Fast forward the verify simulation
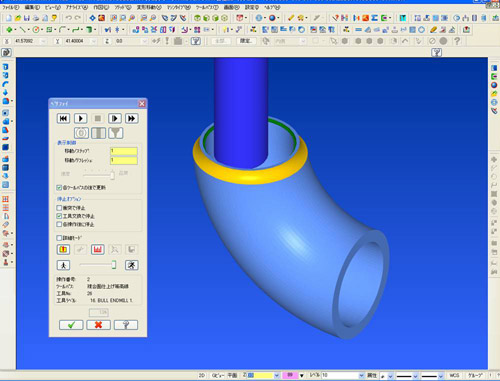Screen dimensions: 500x381 pyautogui.click(x=132, y=118)
